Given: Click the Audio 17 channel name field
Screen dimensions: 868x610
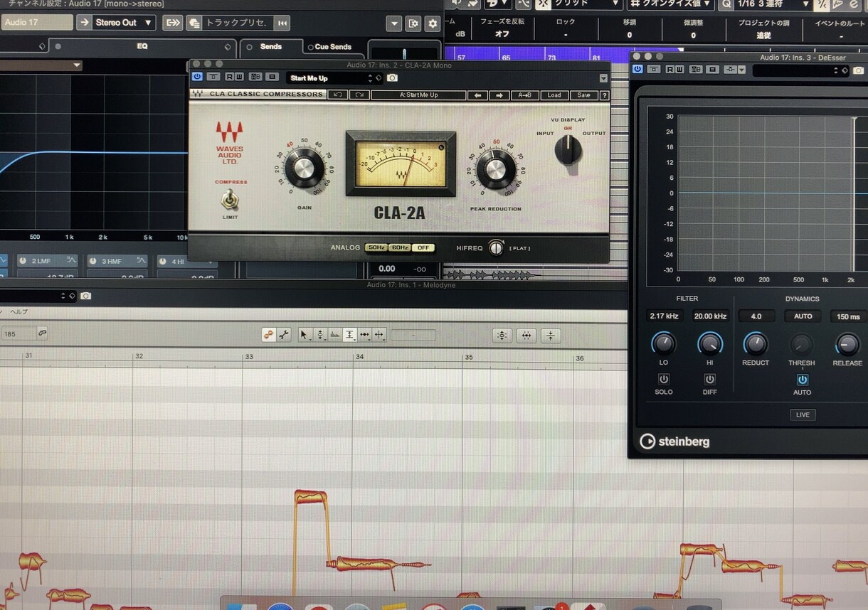Looking at the screenshot, I should click(37, 23).
